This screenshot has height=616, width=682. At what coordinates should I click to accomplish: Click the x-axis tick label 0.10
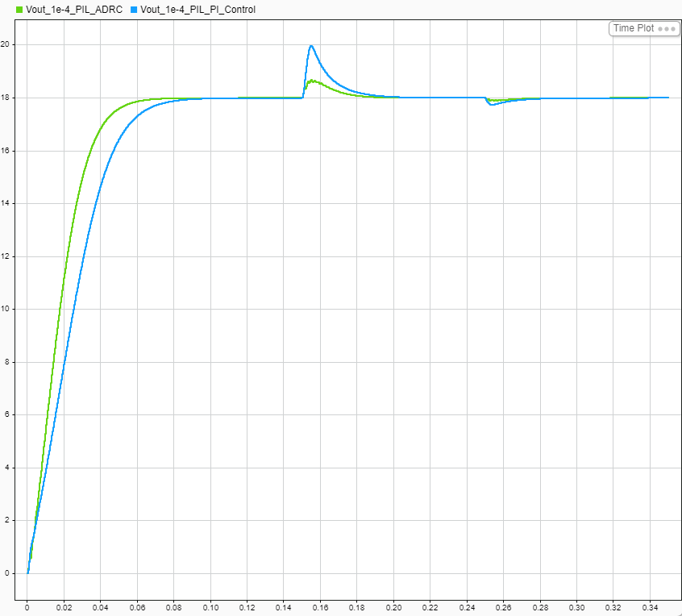[210, 607]
